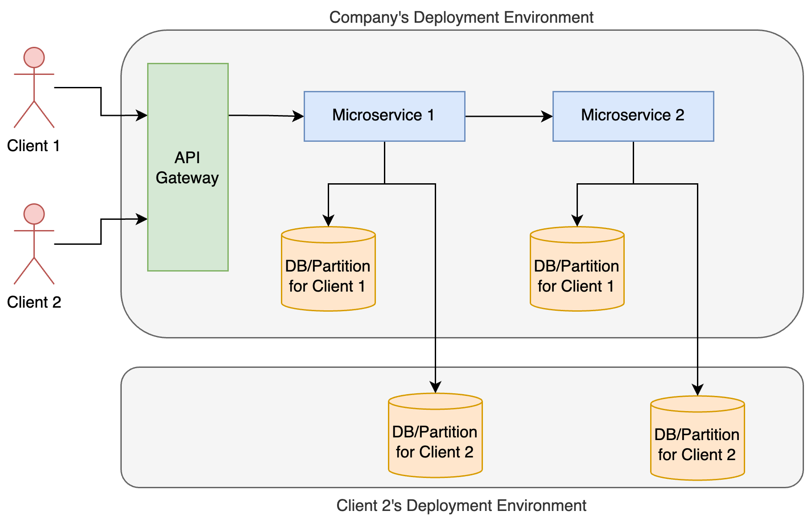Pick Client 1 database cylinder below Microservice 1
Image resolution: width=812 pixels, height=523 pixels.
tap(328, 269)
